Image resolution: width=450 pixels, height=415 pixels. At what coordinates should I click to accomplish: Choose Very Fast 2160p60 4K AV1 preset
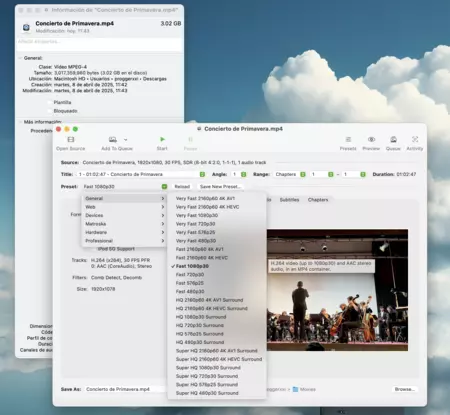pyautogui.click(x=217, y=198)
